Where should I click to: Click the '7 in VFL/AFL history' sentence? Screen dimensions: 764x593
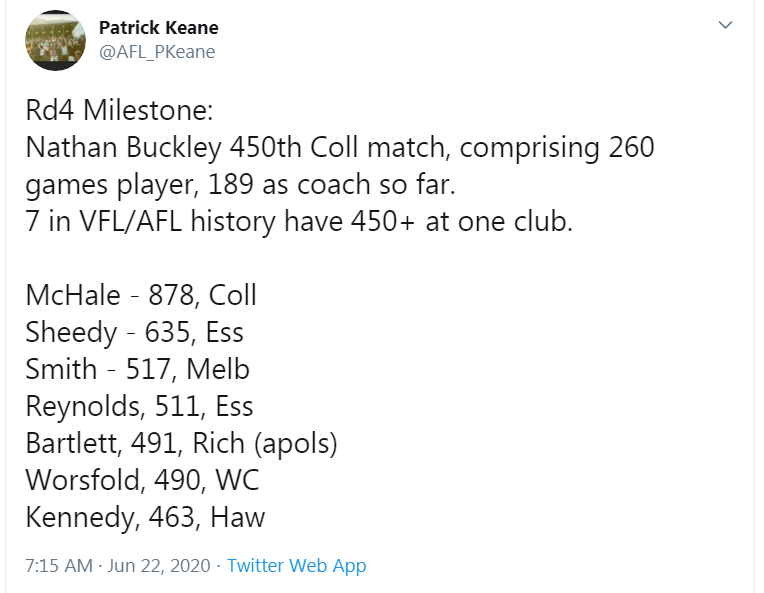click(x=299, y=221)
